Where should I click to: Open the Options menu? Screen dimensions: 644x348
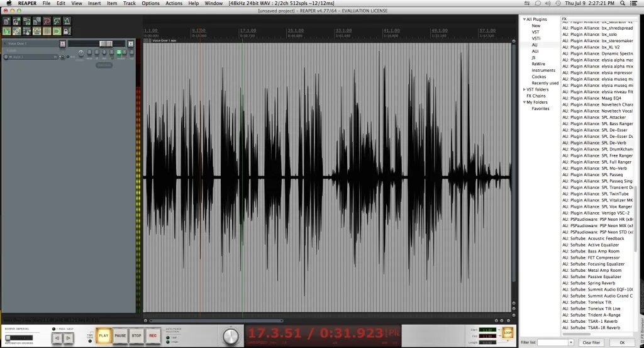pyautogui.click(x=150, y=3)
